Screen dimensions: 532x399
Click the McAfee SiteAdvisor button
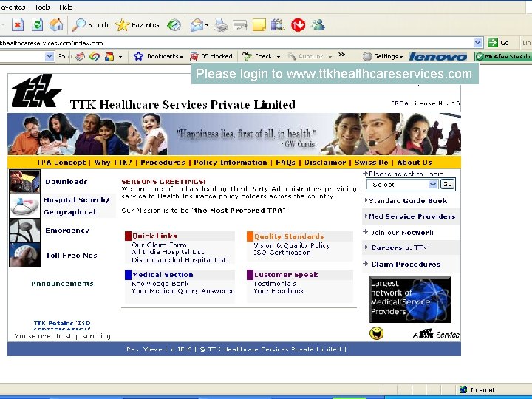503,57
